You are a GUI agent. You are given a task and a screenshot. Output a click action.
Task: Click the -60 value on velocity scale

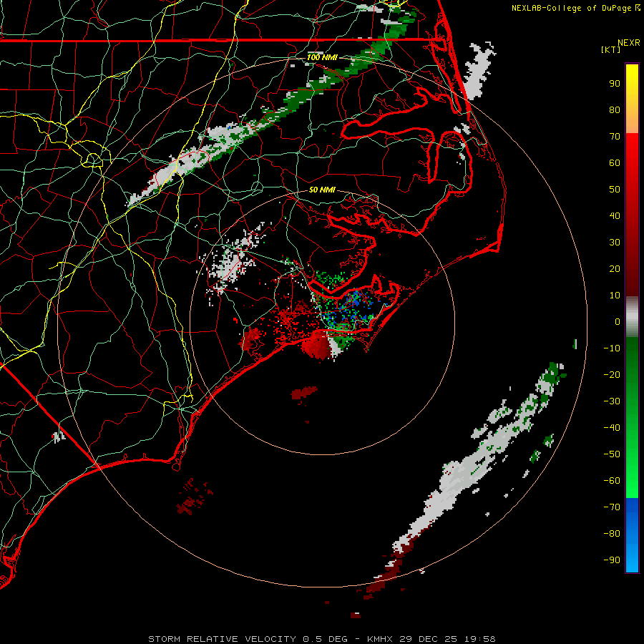point(612,481)
